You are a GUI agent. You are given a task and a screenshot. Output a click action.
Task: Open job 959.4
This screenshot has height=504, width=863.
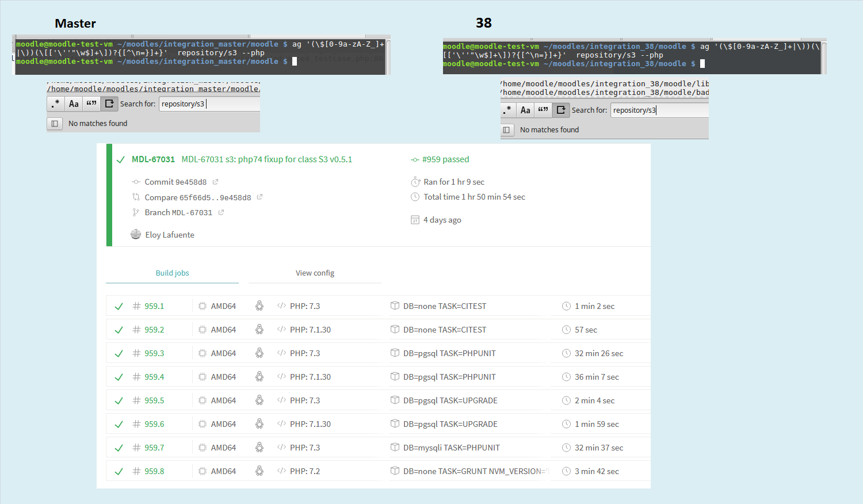[x=154, y=377]
